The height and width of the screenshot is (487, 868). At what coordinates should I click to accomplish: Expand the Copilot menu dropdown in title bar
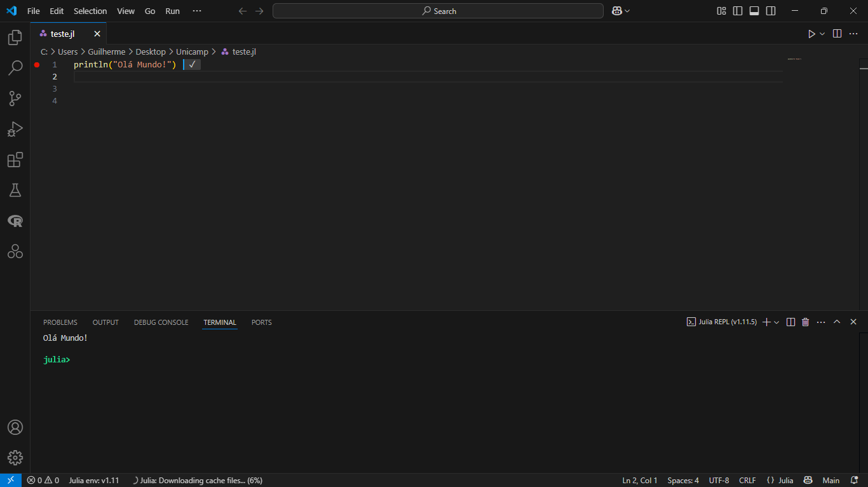[628, 11]
